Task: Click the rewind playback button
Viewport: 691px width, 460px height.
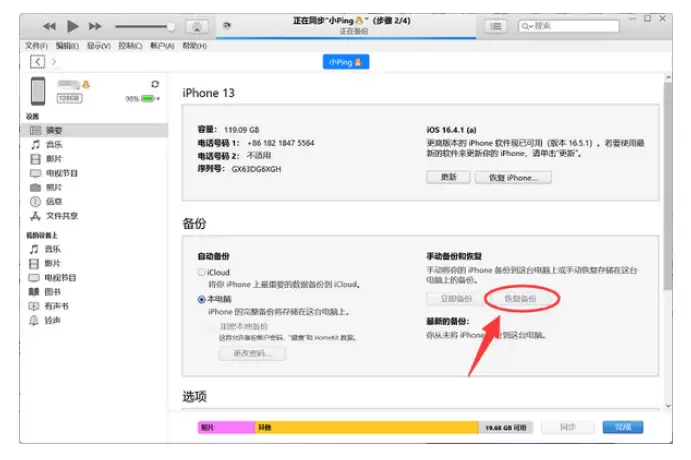Action: point(49,26)
